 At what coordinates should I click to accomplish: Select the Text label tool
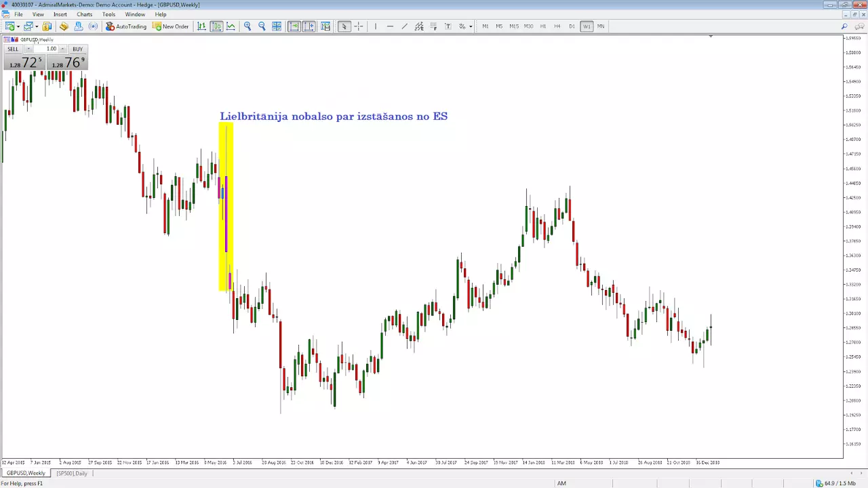point(448,26)
